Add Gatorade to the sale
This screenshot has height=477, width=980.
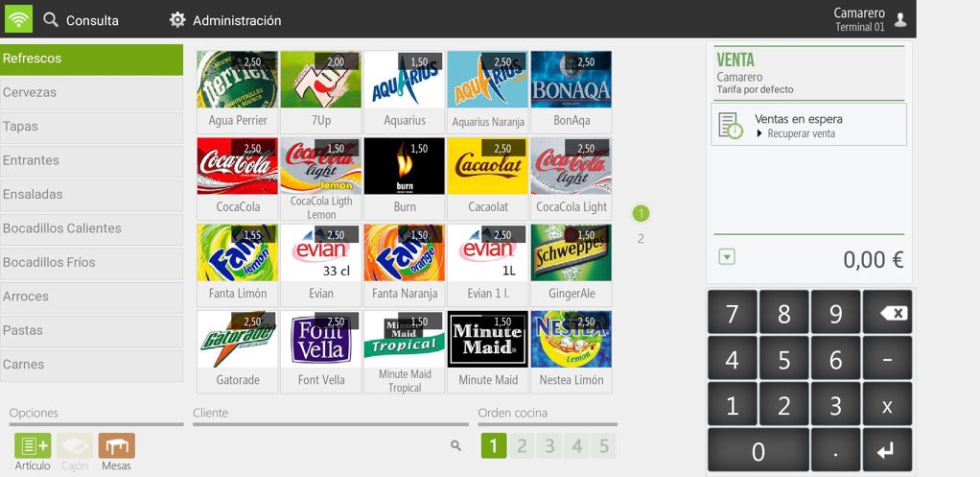point(238,352)
